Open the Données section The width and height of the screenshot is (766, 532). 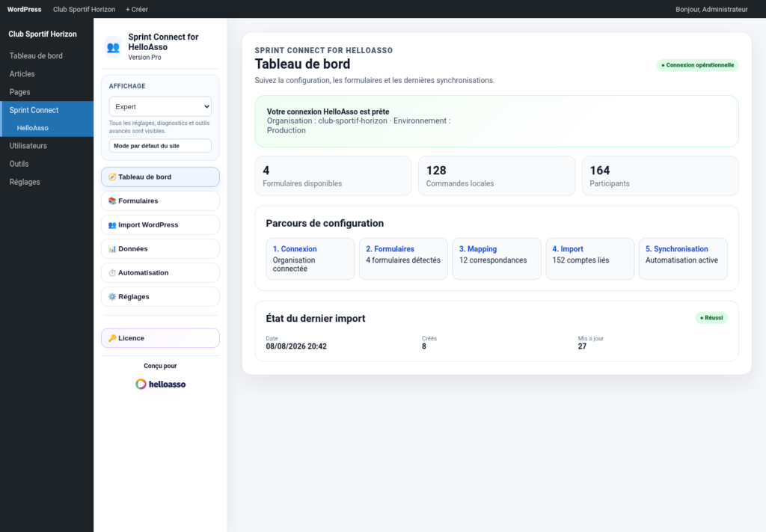(x=160, y=248)
